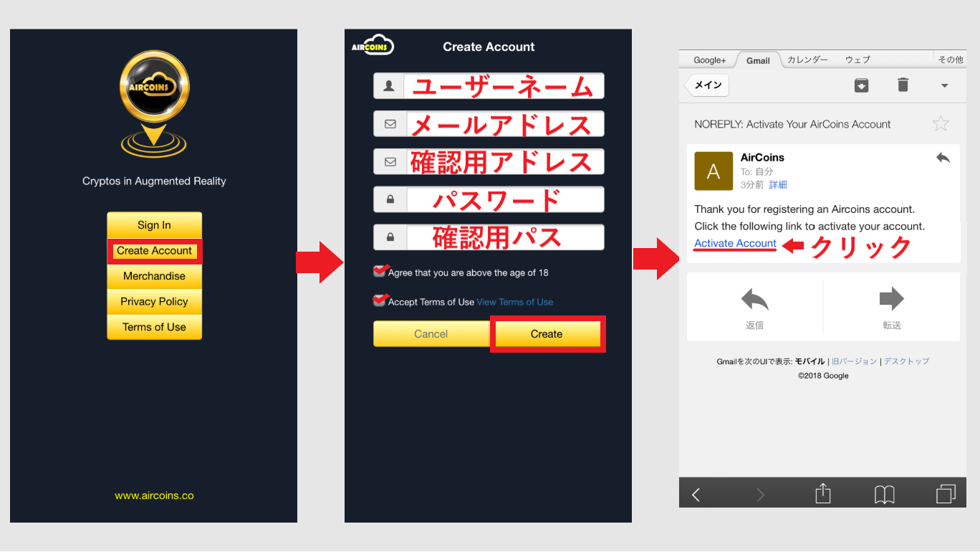Click the browser share icon

click(x=823, y=493)
